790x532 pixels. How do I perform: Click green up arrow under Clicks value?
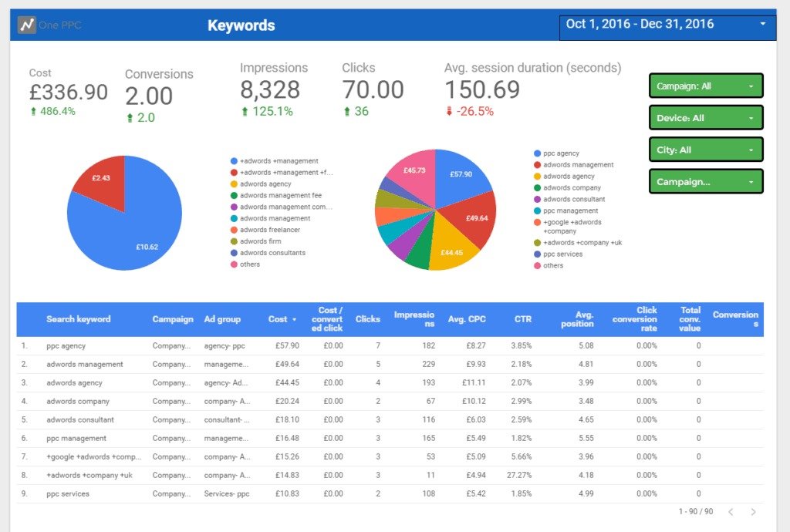point(346,111)
